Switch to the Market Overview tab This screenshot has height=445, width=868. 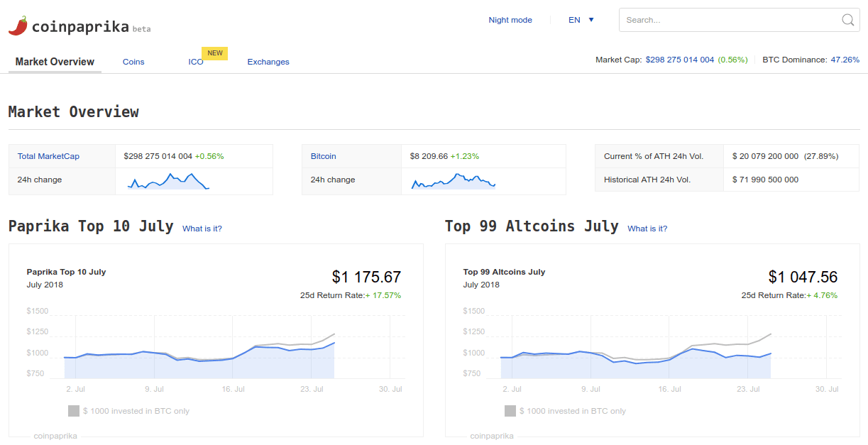point(55,62)
